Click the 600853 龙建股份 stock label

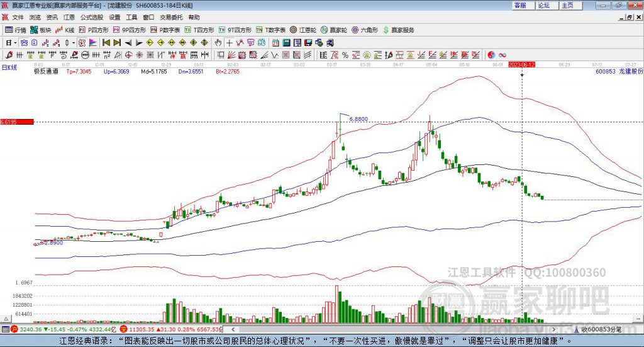tap(619, 72)
